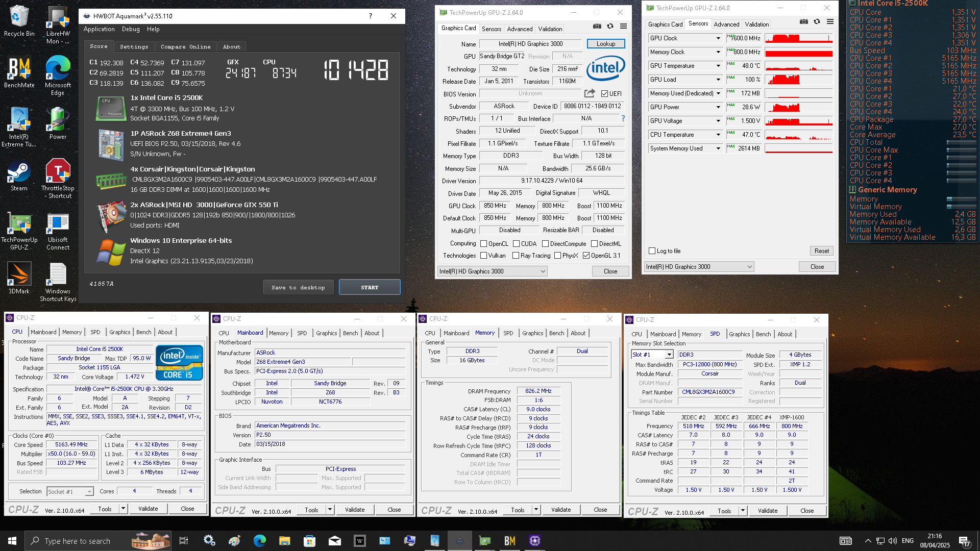Viewport: 980px width, 551px height.
Task: Expand GPU Clock sensor dropdown
Action: tap(718, 38)
